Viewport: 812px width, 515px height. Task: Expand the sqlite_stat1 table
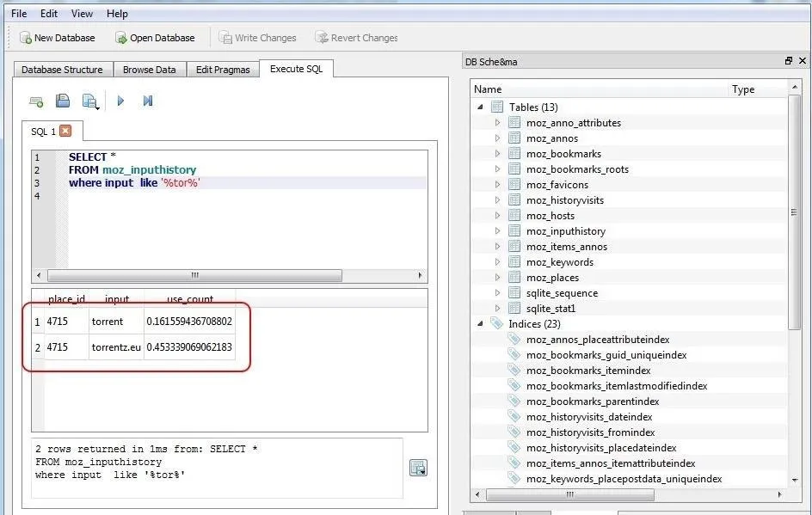point(498,309)
